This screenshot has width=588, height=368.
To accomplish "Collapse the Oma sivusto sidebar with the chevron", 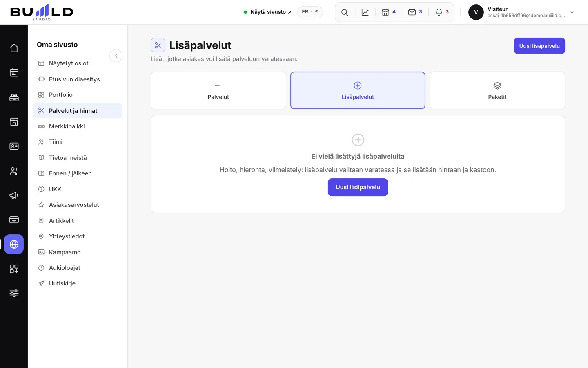I will (x=116, y=56).
